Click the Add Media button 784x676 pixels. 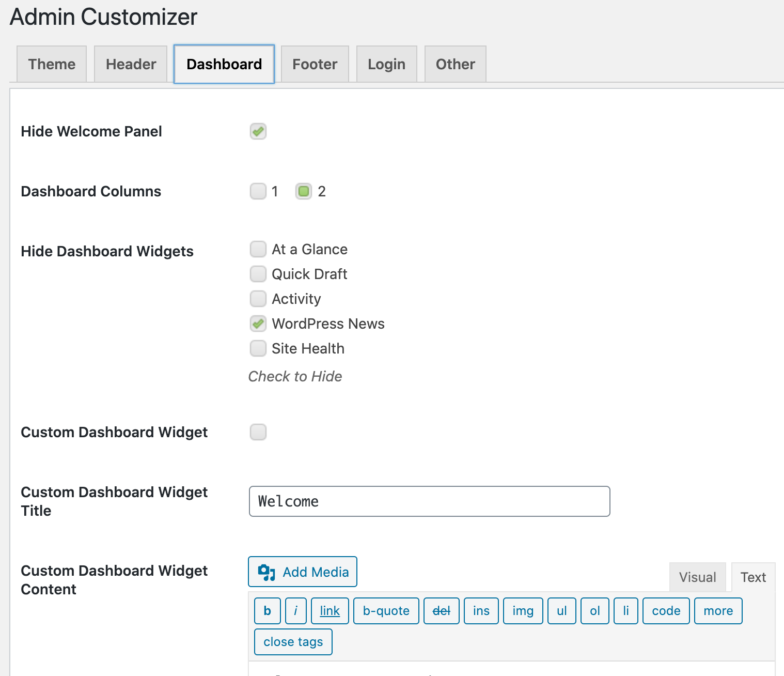pos(303,572)
